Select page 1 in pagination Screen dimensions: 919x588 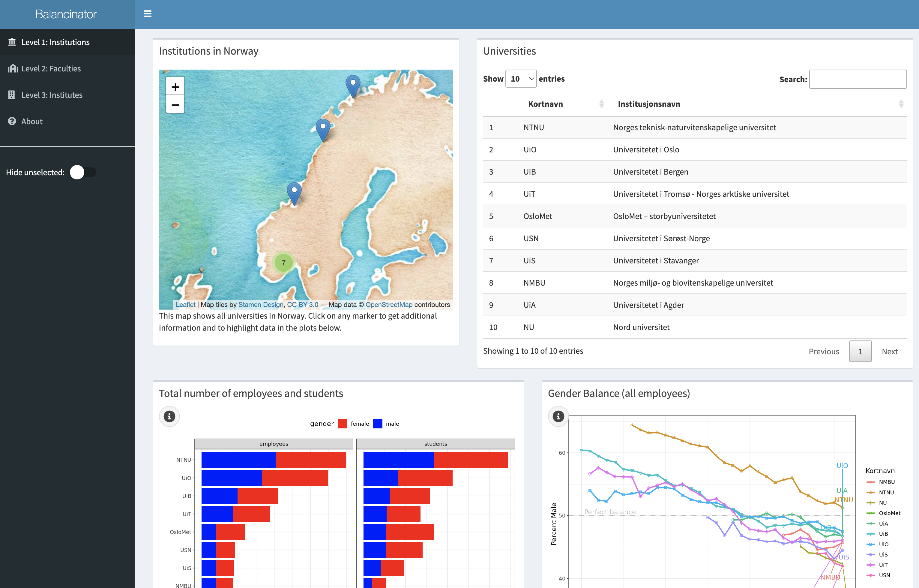[x=860, y=351]
